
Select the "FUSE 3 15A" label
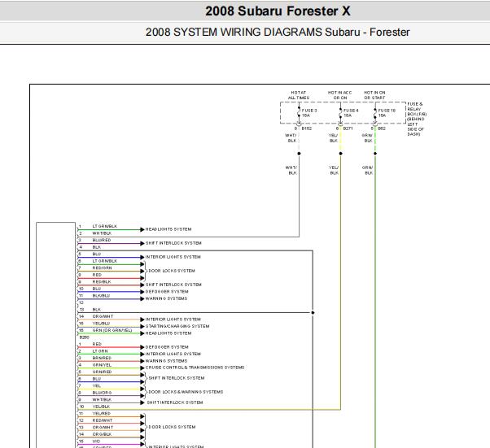(309, 113)
